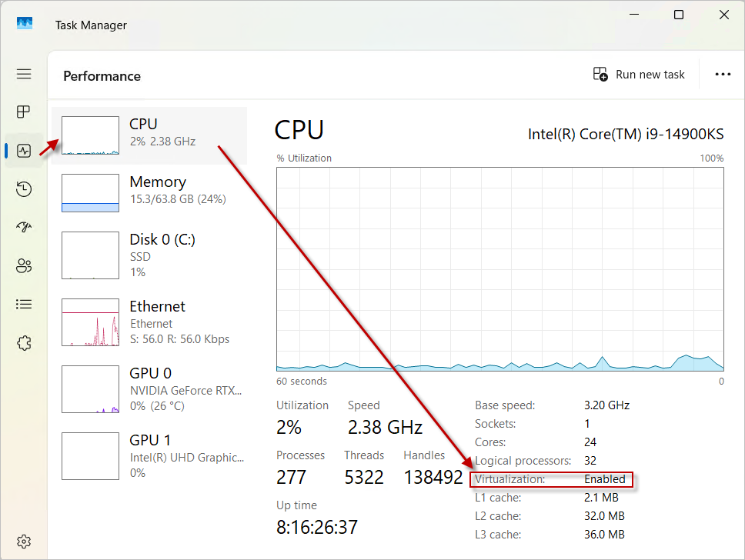Show Disk 0 (C:) performance
The image size is (745, 560).
pos(149,255)
